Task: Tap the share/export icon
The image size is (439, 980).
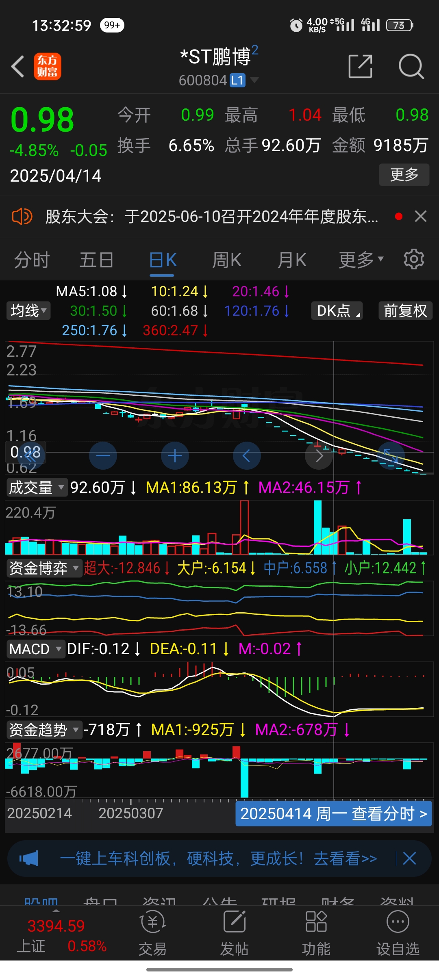Action: point(361,66)
